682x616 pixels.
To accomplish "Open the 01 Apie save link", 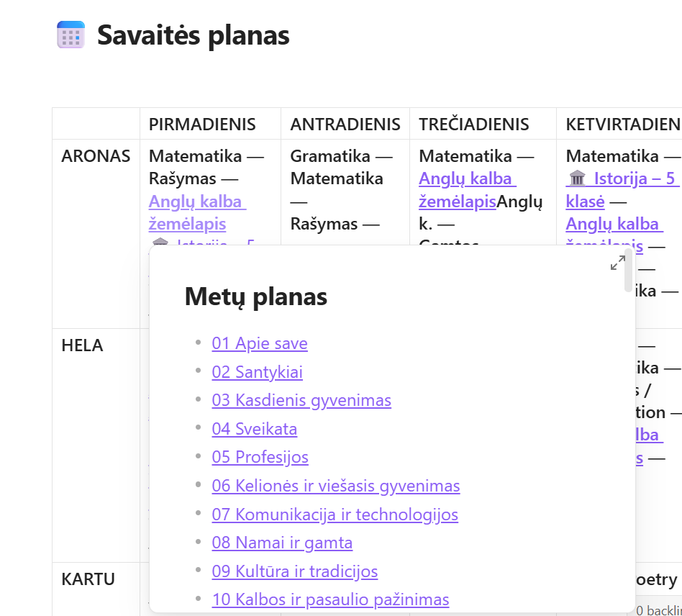I will tap(260, 343).
